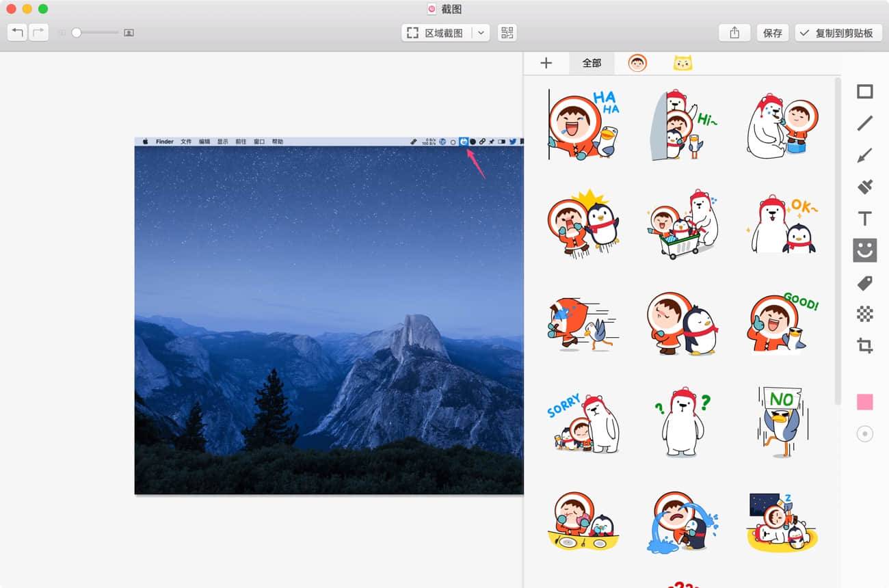Undo the last edit
Image resolution: width=889 pixels, height=588 pixels.
pos(18,32)
